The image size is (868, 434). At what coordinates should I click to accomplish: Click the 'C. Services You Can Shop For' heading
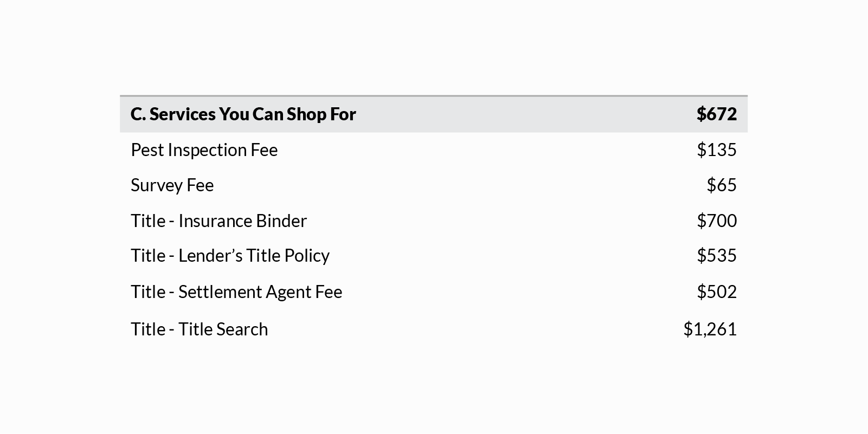click(243, 114)
